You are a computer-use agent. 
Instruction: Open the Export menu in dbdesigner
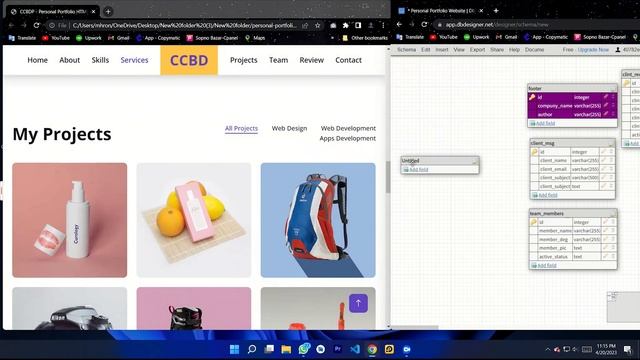(x=477, y=49)
